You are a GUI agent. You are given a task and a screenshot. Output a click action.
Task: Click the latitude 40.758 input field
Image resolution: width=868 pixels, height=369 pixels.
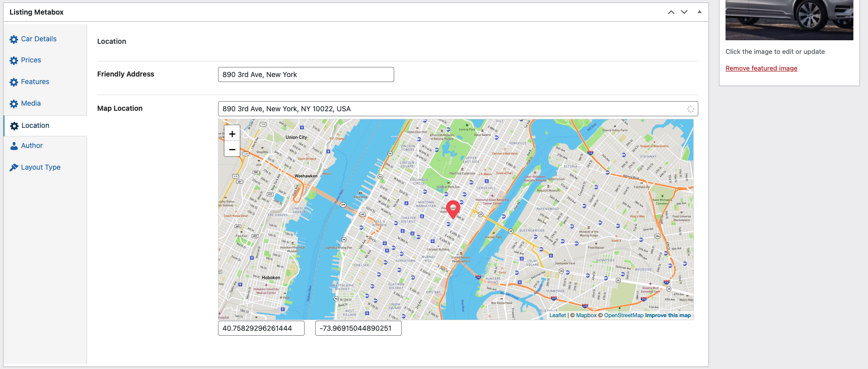[x=261, y=328]
